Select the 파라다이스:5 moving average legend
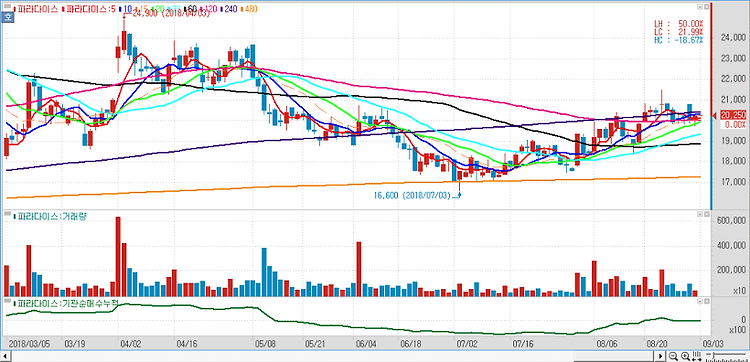The width and height of the screenshot is (750, 362). (x=90, y=9)
